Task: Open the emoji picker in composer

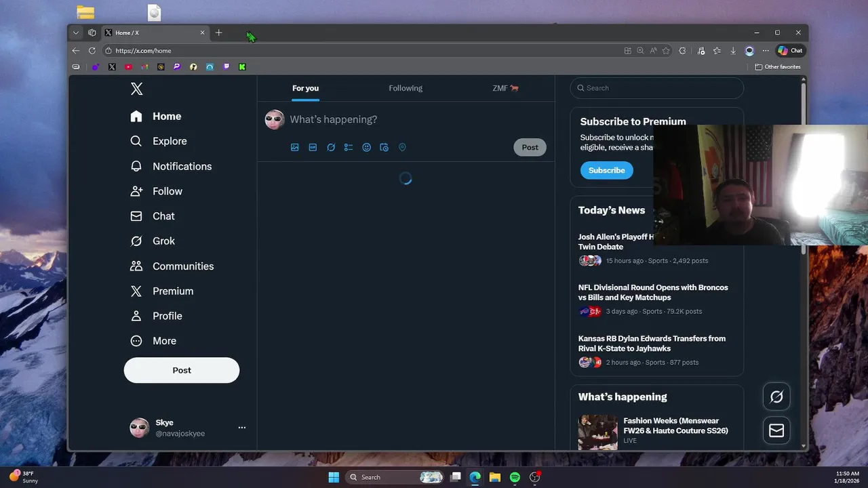Action: pyautogui.click(x=366, y=147)
